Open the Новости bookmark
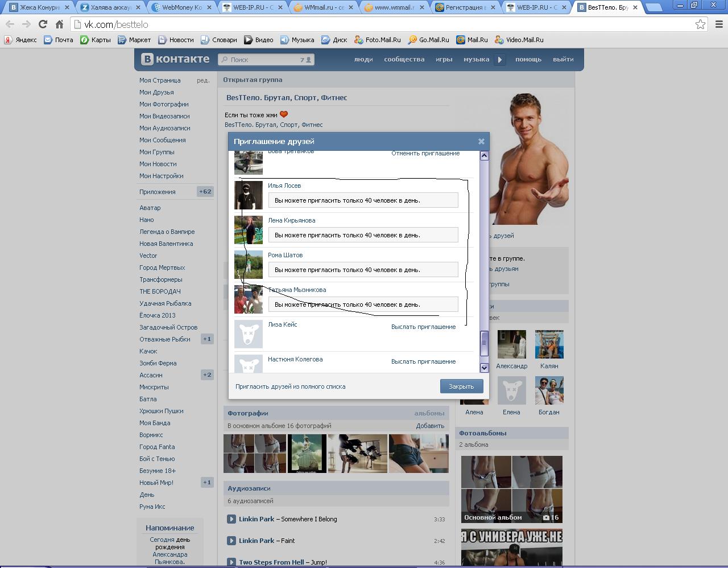Viewport: 728px width, 568px height. point(176,40)
